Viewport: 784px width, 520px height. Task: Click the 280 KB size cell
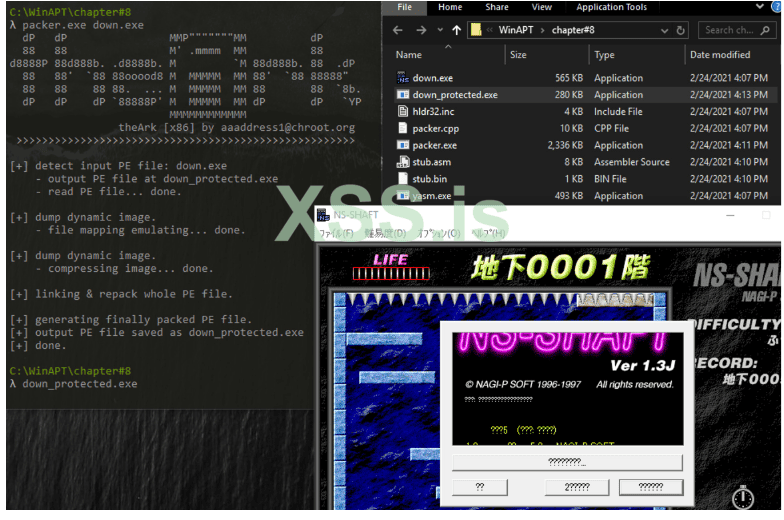click(568, 95)
